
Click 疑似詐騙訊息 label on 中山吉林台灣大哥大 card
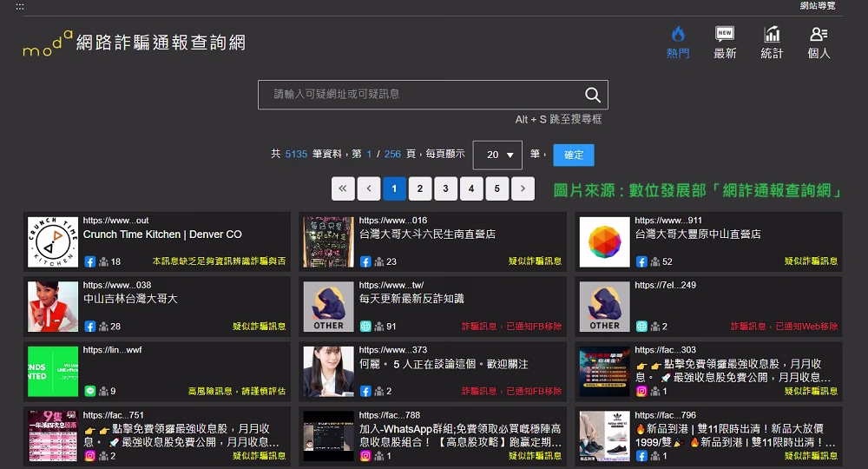coord(259,327)
